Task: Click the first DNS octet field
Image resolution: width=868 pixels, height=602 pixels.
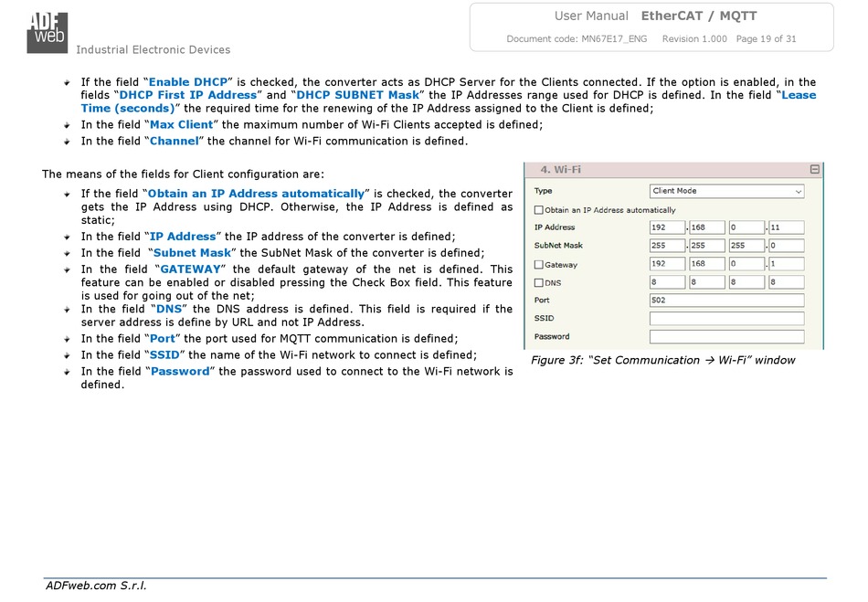Action: (667, 282)
